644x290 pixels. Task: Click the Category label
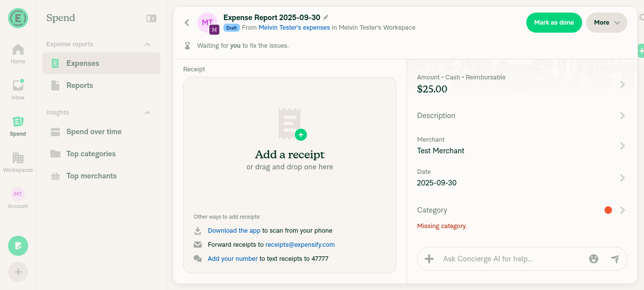point(432,210)
